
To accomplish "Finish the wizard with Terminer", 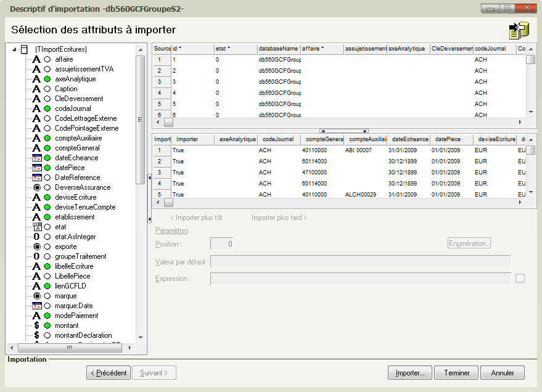I will point(456,373).
